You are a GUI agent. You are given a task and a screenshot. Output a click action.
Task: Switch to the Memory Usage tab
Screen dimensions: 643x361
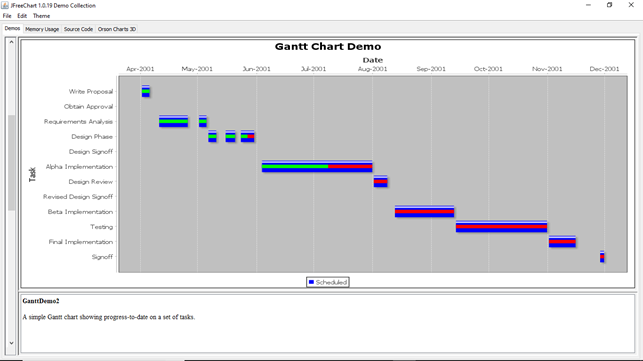(x=42, y=29)
